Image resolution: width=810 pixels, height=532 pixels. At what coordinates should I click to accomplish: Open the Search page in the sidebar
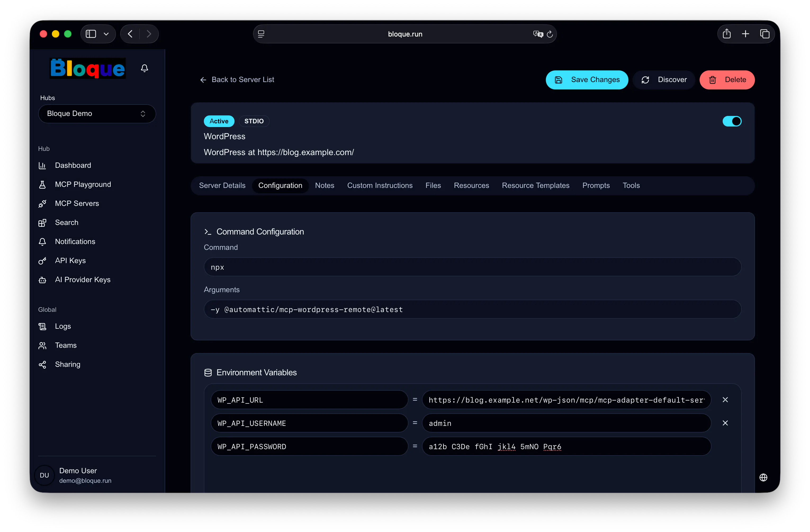click(x=67, y=223)
